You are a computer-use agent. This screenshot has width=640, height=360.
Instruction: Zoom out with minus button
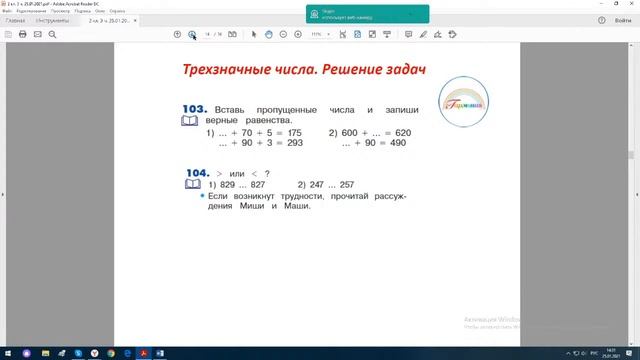coord(283,34)
